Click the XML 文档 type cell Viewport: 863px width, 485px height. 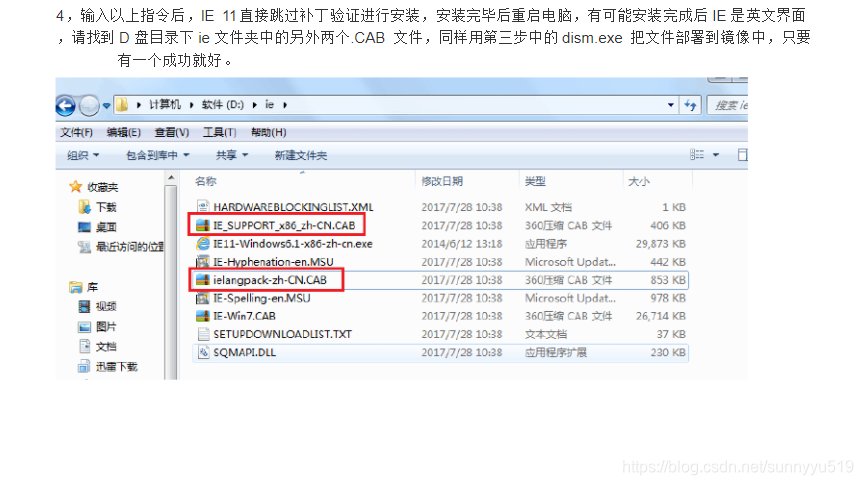548,207
